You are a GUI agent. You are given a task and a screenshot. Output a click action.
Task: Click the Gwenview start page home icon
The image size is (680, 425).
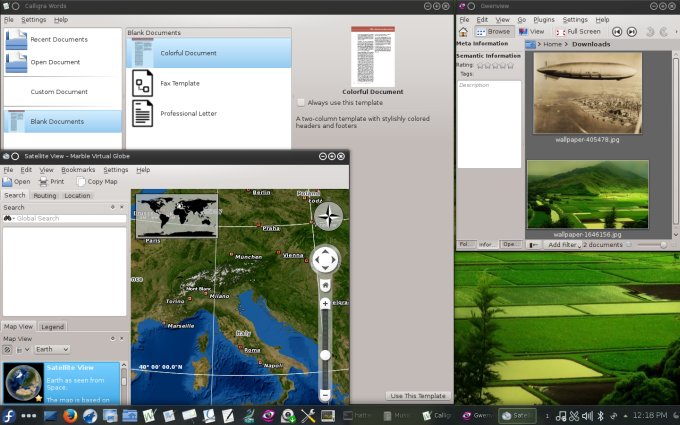465,32
